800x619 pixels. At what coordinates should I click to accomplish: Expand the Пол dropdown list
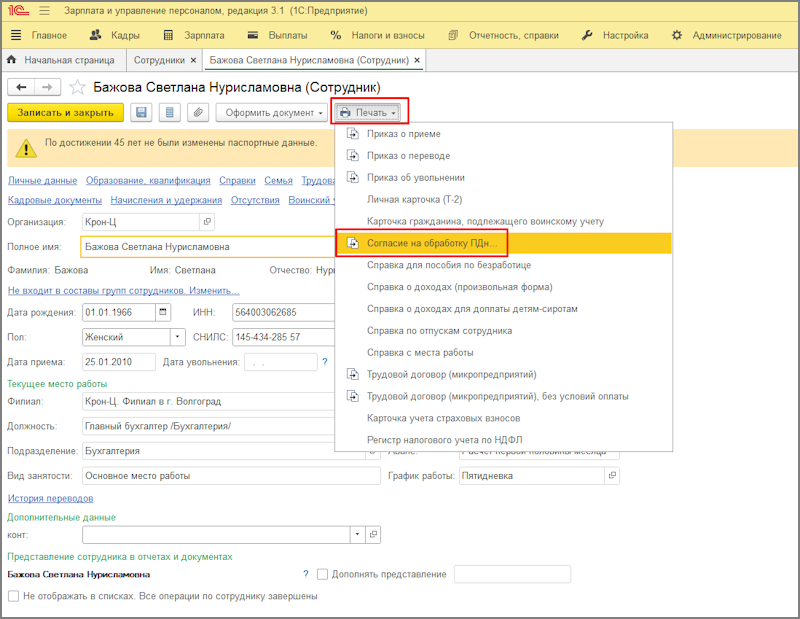point(177,337)
